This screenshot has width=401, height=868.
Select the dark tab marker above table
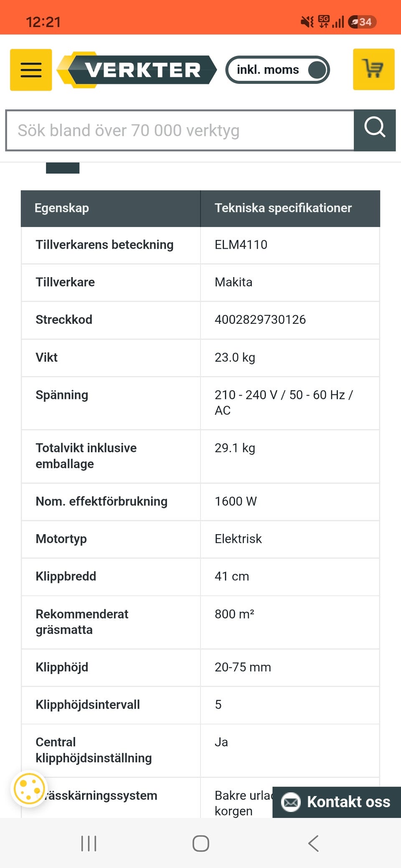[63, 168]
